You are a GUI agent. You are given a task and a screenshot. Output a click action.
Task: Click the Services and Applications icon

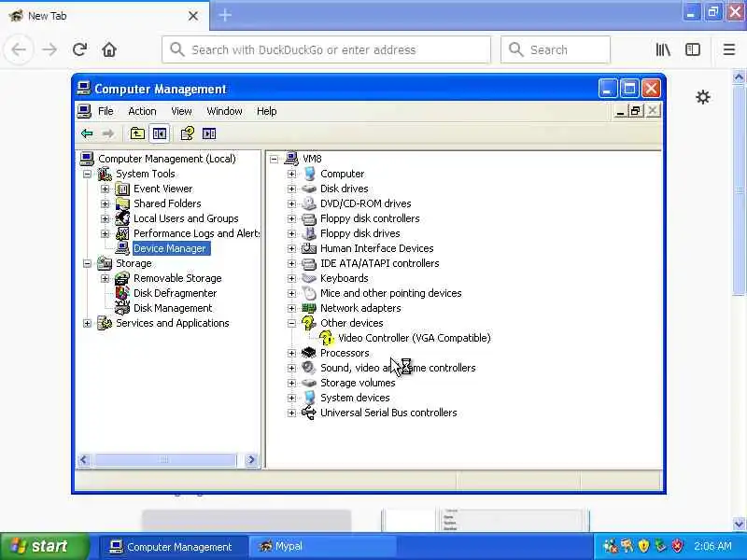pyautogui.click(x=105, y=323)
